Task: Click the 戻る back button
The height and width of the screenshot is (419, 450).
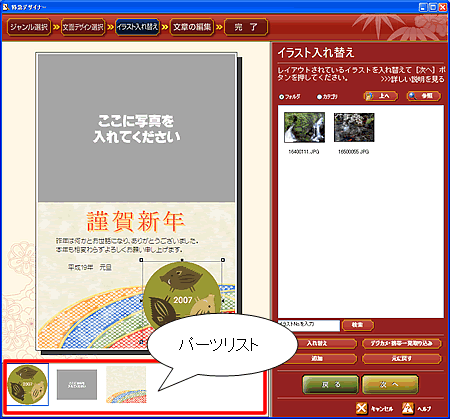Action: point(331,384)
